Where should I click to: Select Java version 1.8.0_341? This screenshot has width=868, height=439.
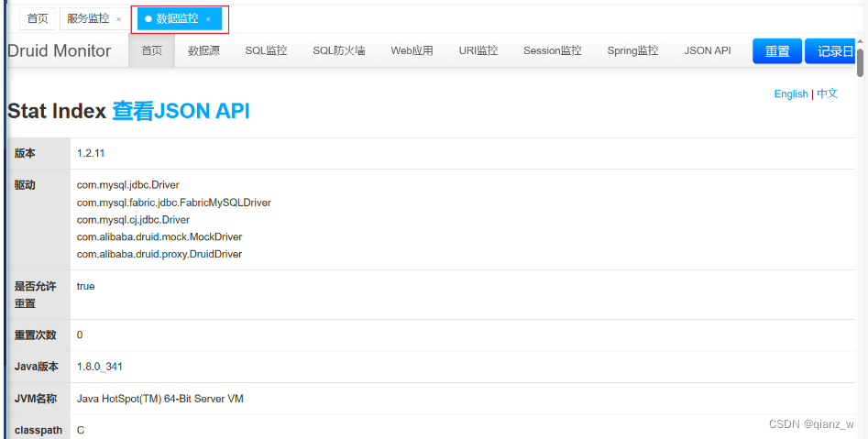(x=100, y=367)
